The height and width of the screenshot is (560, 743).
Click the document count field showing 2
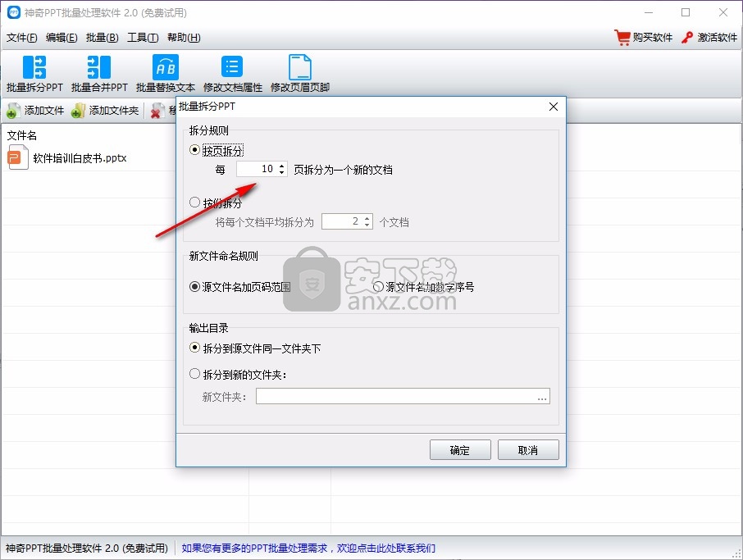point(342,221)
